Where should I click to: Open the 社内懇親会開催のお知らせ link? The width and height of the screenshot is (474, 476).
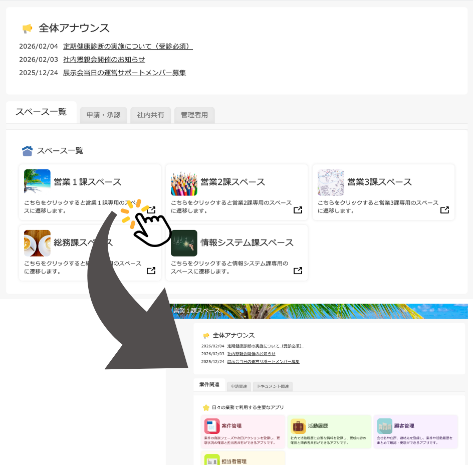pos(103,59)
